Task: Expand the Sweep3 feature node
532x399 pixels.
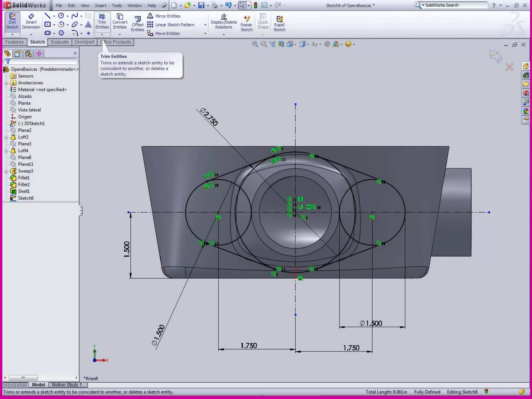Action: pos(6,171)
